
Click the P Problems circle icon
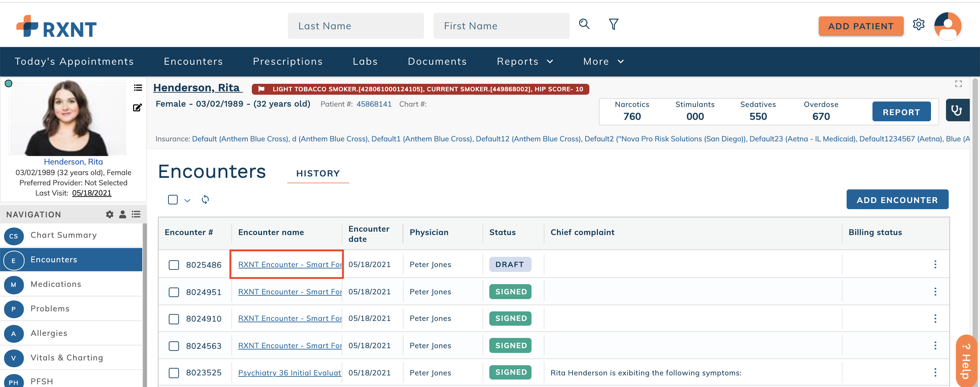14,309
